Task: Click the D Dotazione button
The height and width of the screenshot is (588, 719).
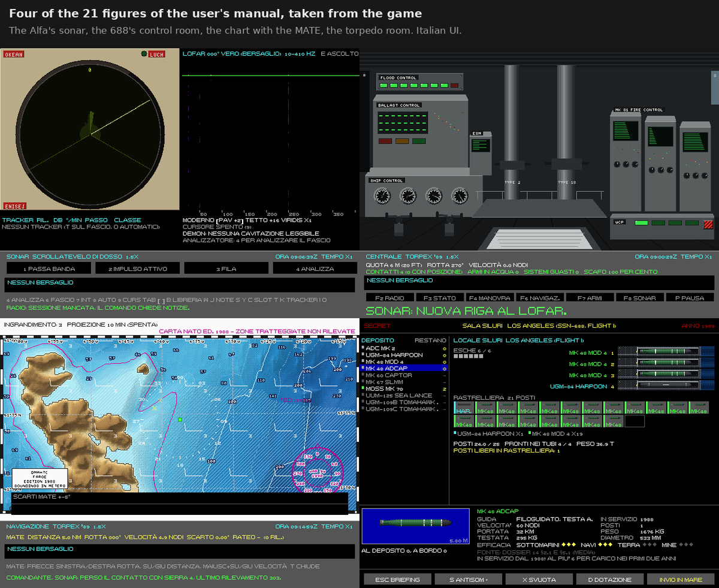Action: click(x=610, y=580)
